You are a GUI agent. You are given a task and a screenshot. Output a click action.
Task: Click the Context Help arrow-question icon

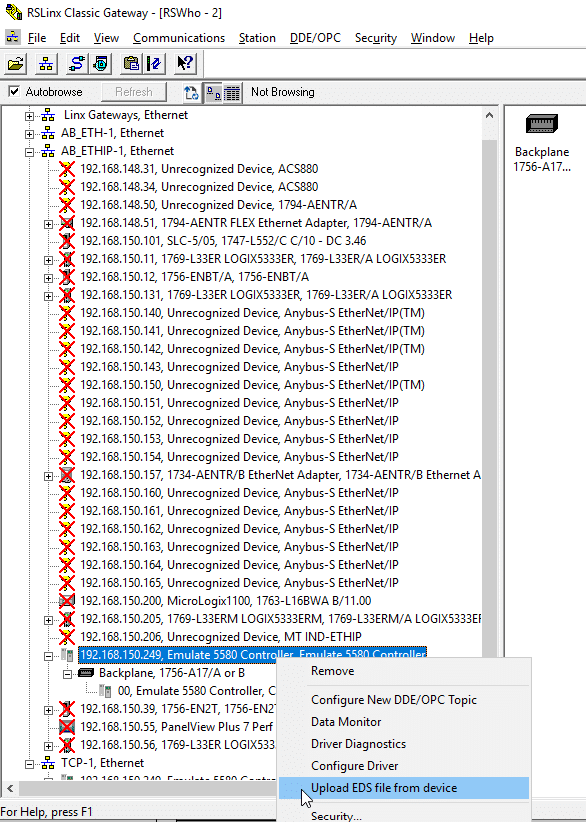click(x=185, y=64)
